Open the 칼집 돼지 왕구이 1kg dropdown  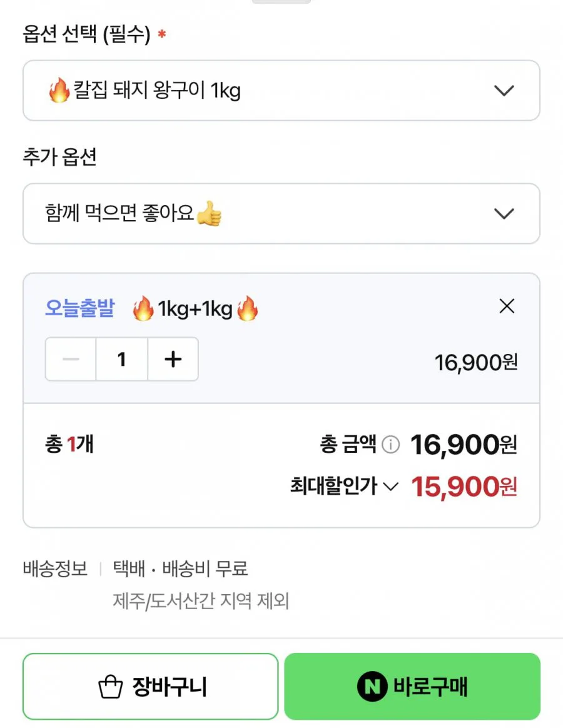[281, 91]
